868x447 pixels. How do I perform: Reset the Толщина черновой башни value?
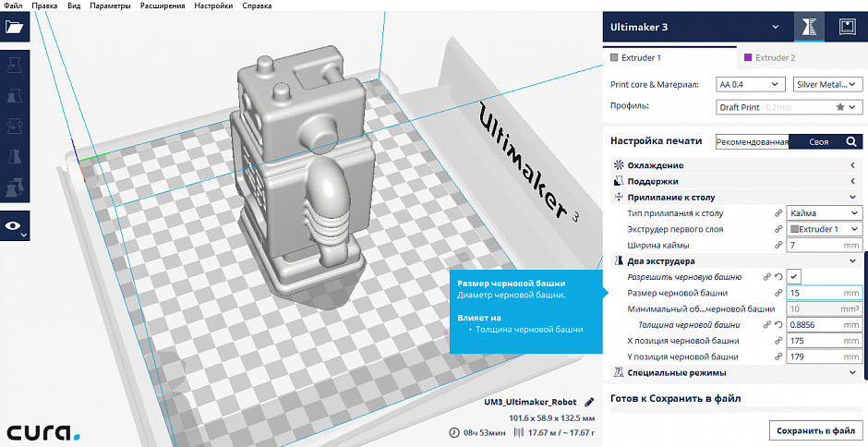point(778,325)
